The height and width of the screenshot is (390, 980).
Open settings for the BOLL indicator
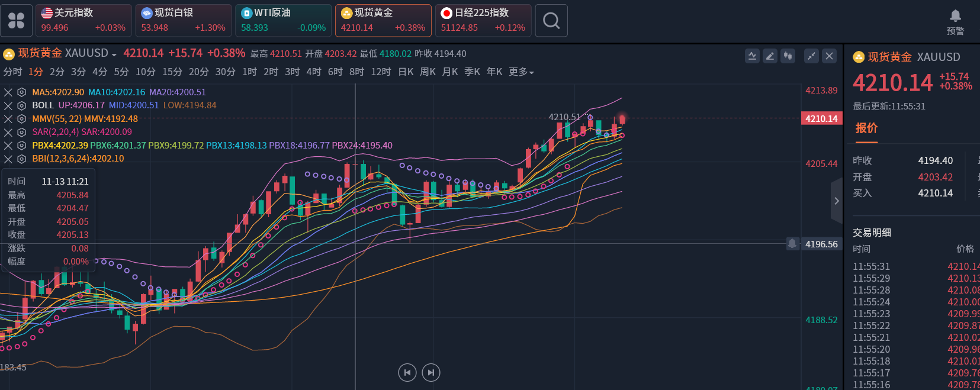pyautogui.click(x=21, y=105)
